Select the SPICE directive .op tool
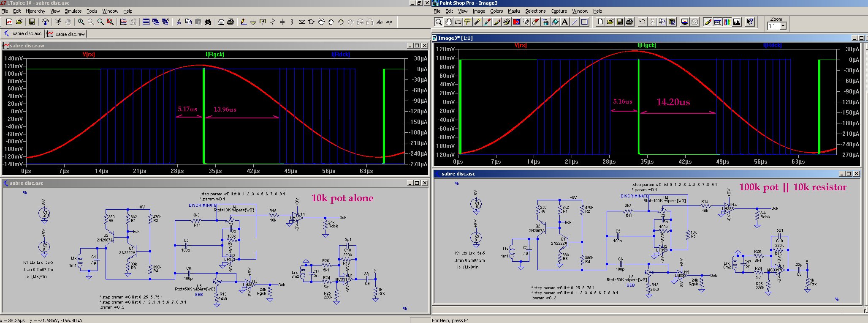The image size is (868, 323). (389, 22)
